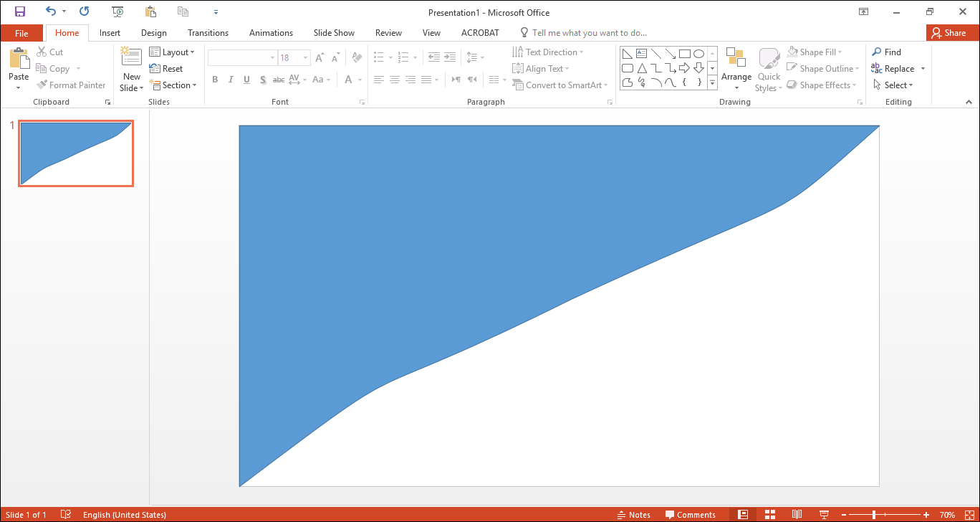Open the Section dropdown
This screenshot has height=522, width=980.
[x=173, y=85]
